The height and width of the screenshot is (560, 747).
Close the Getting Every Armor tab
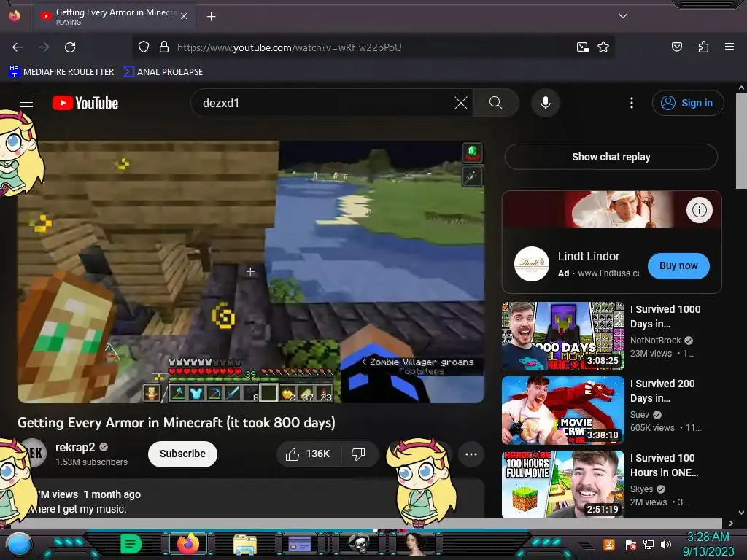point(184,16)
